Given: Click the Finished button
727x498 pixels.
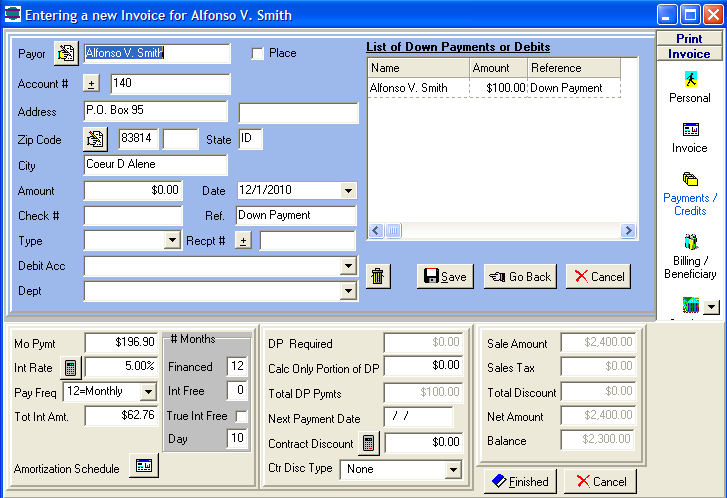Looking at the screenshot, I should (519, 481).
